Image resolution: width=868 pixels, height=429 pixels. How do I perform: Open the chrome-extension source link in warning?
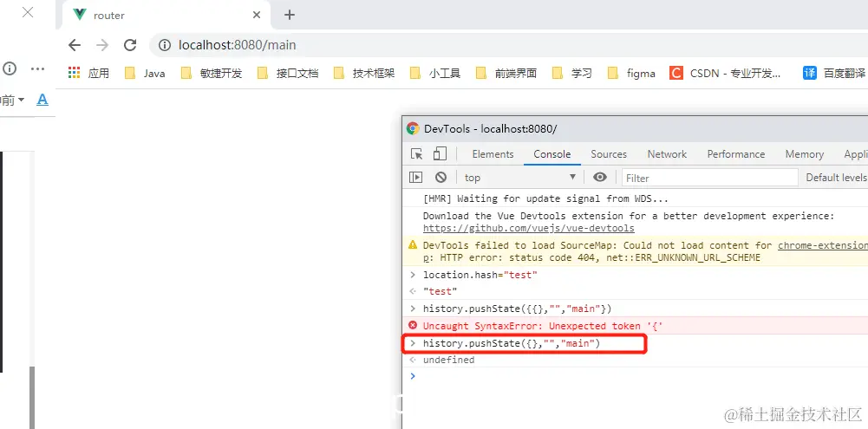point(823,245)
